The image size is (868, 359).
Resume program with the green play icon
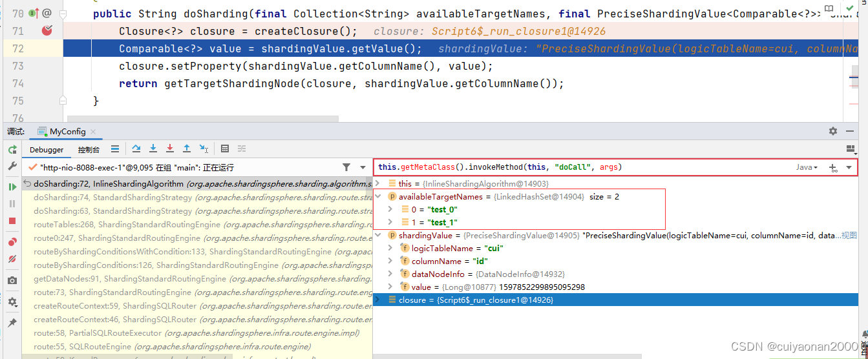coord(12,187)
